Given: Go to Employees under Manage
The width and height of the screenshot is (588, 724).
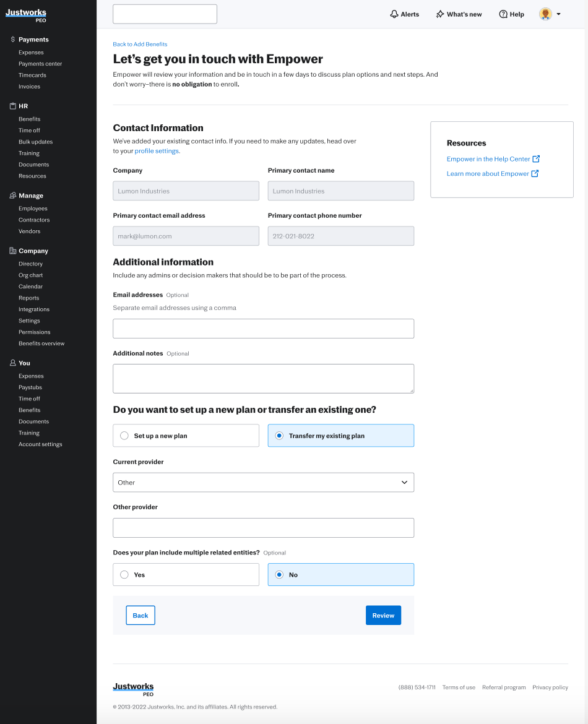Looking at the screenshot, I should click(x=33, y=209).
